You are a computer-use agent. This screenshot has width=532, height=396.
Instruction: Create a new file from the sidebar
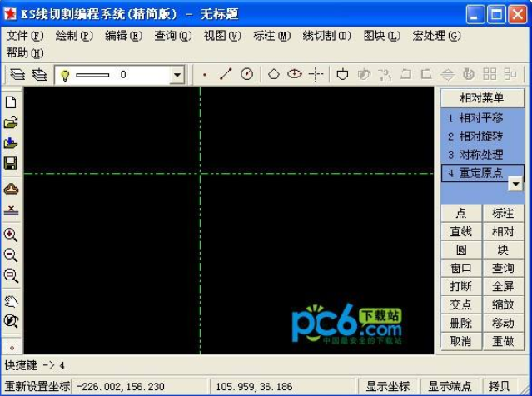point(11,102)
